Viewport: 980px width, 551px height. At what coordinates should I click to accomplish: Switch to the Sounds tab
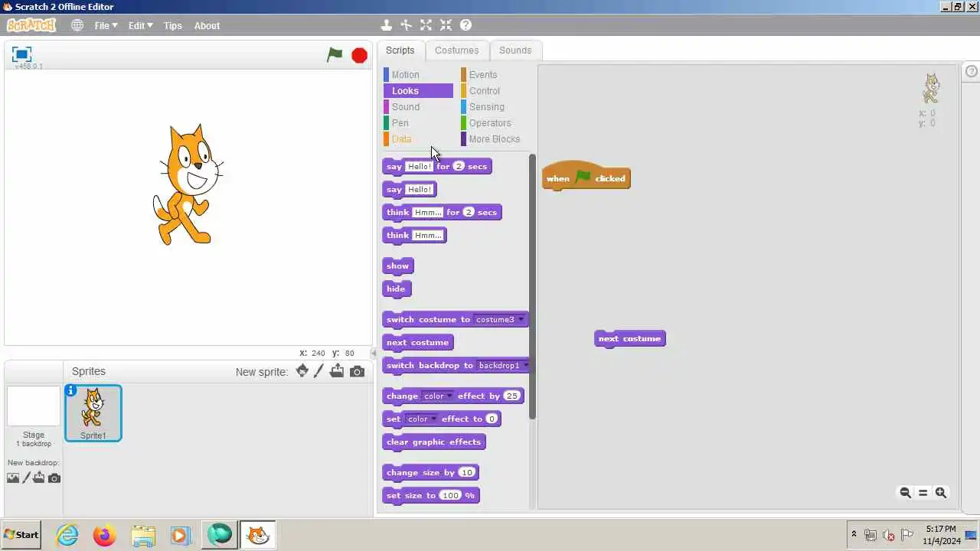point(515,51)
